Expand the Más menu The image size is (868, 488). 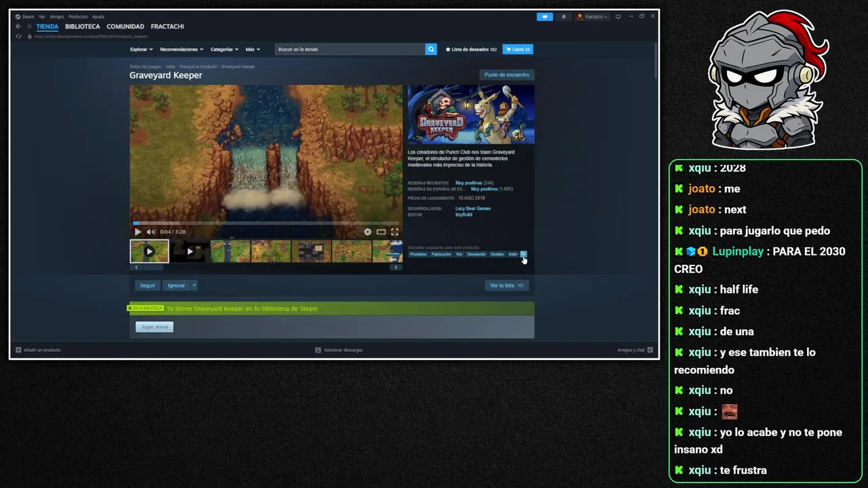click(253, 49)
